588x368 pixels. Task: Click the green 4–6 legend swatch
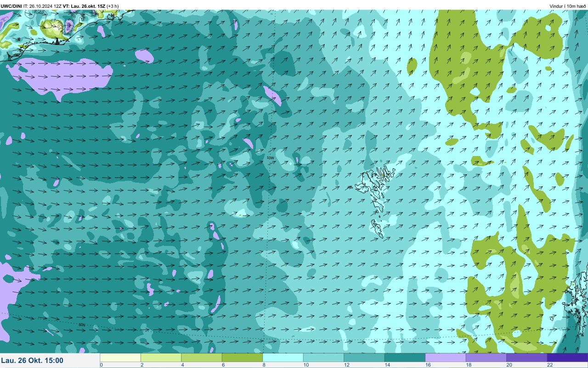point(202,357)
